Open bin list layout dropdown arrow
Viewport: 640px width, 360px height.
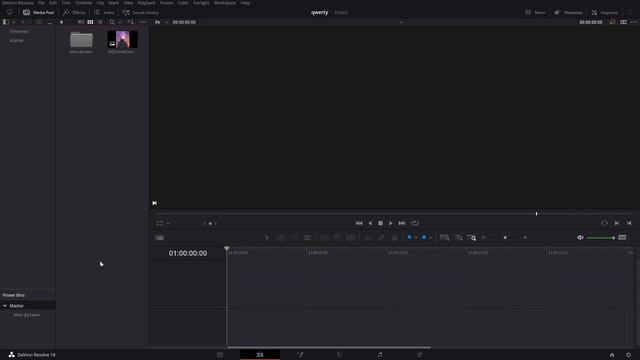[x=13, y=22]
